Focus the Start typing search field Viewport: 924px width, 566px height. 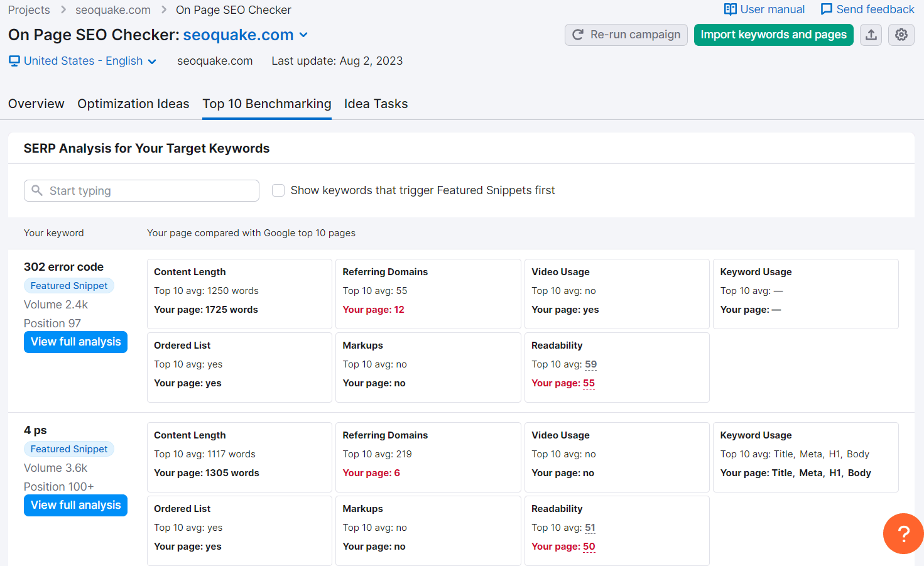[141, 190]
